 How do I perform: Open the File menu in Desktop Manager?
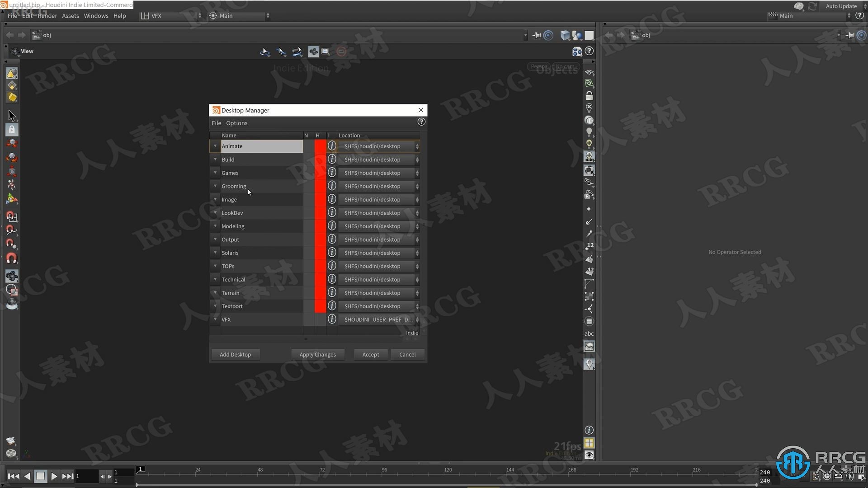(217, 123)
